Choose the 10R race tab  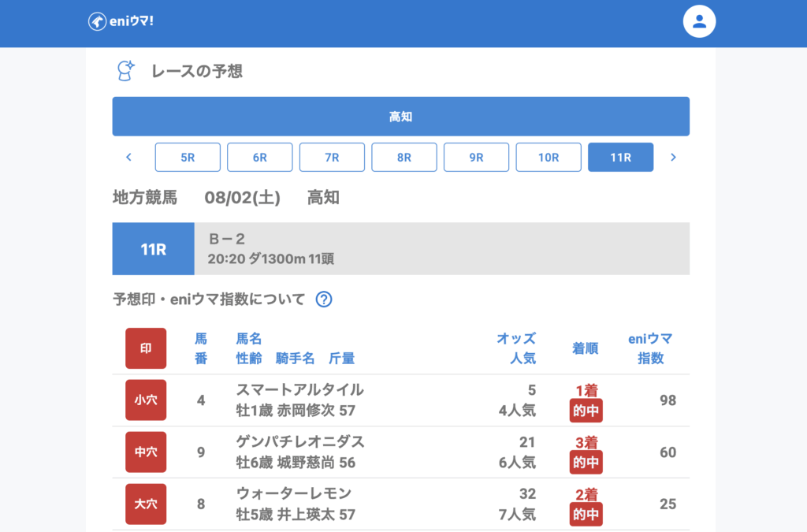tap(549, 158)
